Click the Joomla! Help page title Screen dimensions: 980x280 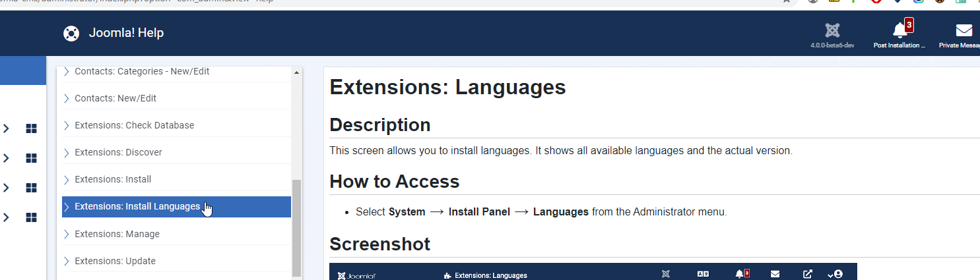126,33
